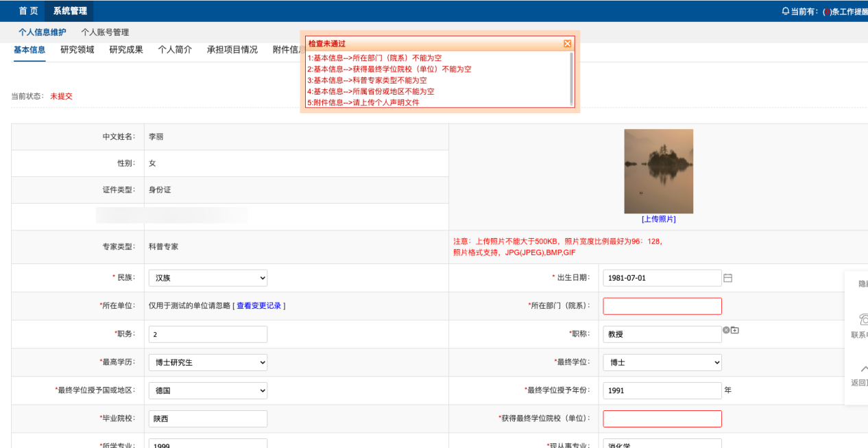Clear the 职称 field with the X icon
The image size is (868, 448).
pos(726,330)
